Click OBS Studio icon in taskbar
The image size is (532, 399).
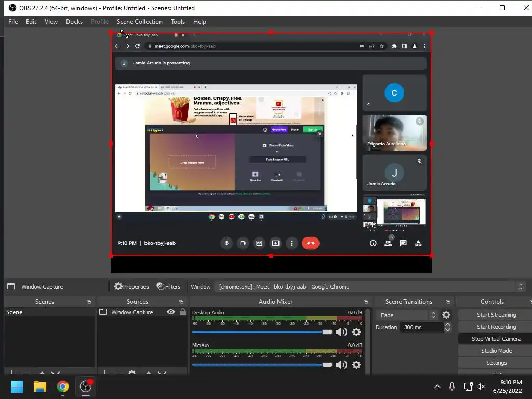[86, 387]
